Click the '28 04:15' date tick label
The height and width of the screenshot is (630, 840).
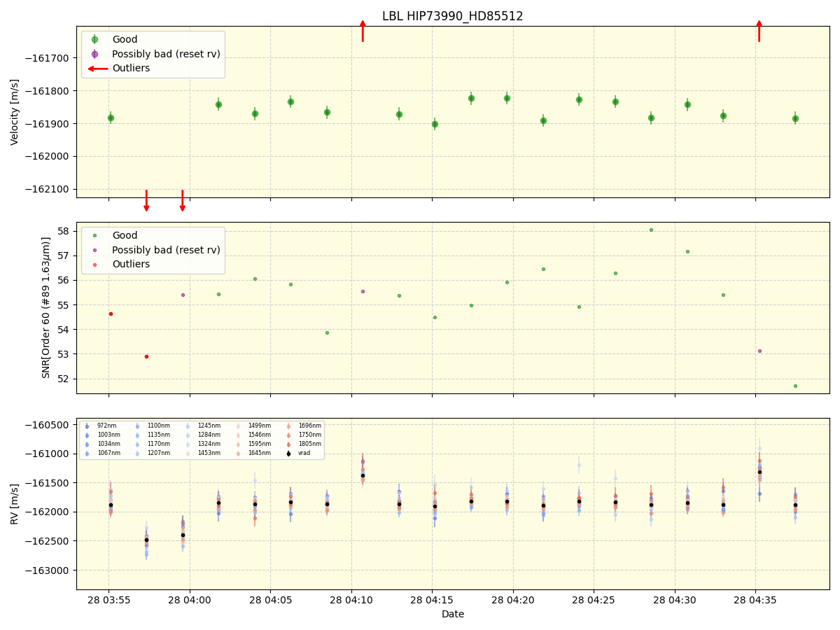432,600
